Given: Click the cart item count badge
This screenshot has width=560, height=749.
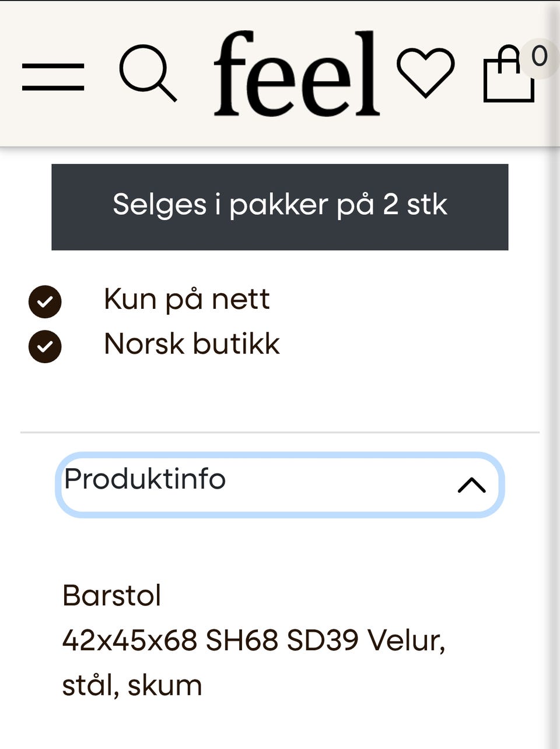Looking at the screenshot, I should click(x=539, y=57).
